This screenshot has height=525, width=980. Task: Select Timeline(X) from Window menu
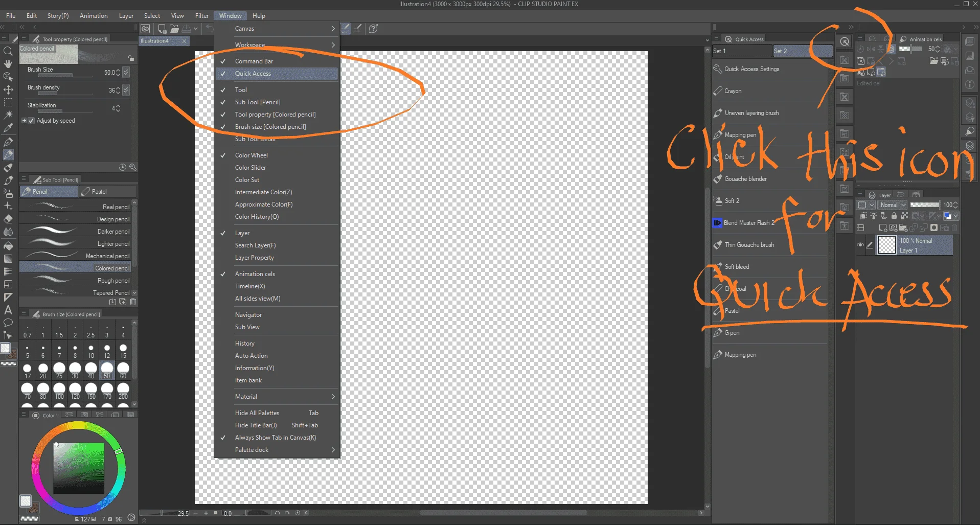[277, 286]
